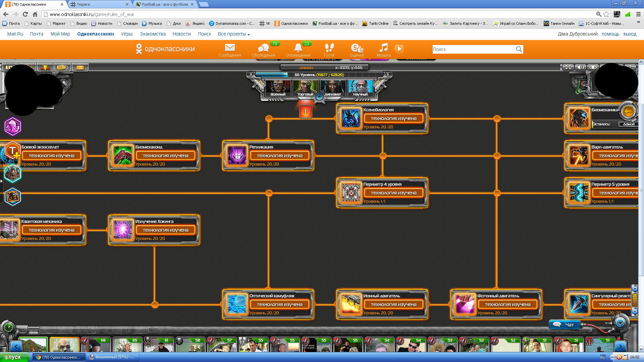Select the Излучение Хокинга technology icon
644x362 pixels.
(x=122, y=230)
